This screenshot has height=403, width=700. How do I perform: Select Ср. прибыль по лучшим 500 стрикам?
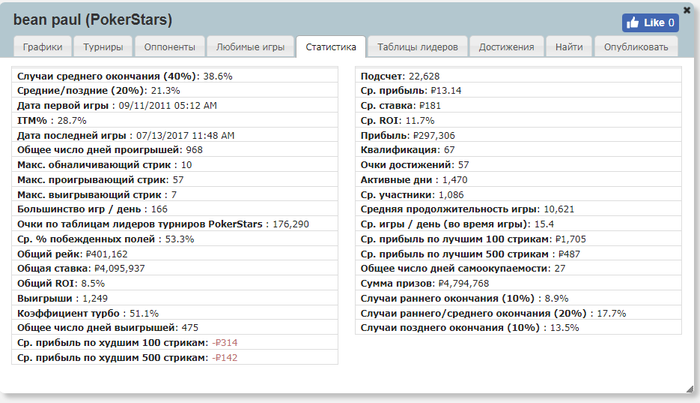pos(518,253)
